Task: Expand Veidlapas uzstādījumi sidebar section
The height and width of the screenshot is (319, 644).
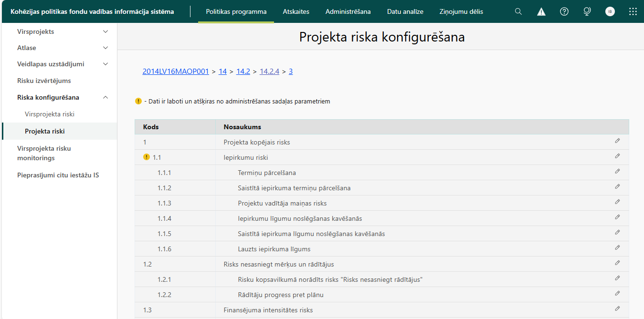Action: (x=106, y=64)
